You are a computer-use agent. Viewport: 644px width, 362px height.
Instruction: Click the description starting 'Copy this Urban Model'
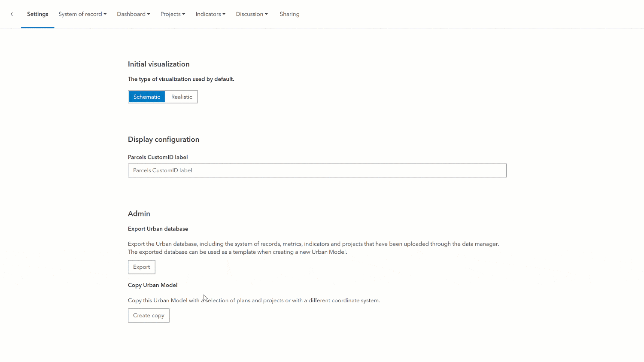point(254,300)
